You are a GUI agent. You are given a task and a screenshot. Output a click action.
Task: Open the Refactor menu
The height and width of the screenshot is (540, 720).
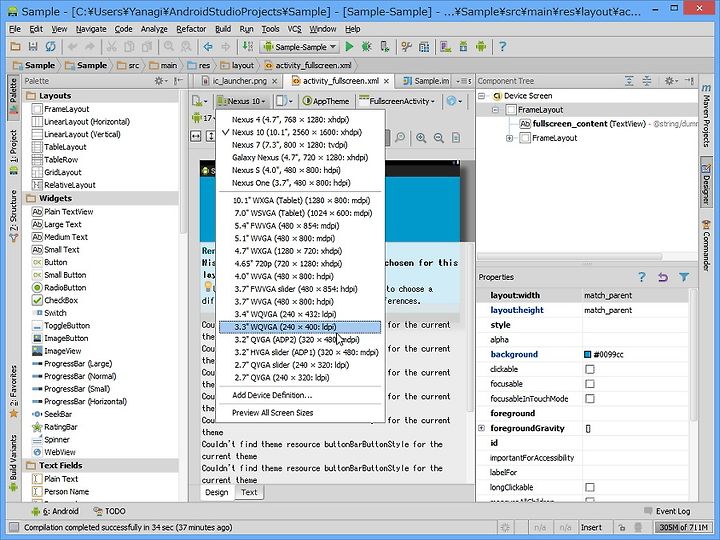click(191, 29)
